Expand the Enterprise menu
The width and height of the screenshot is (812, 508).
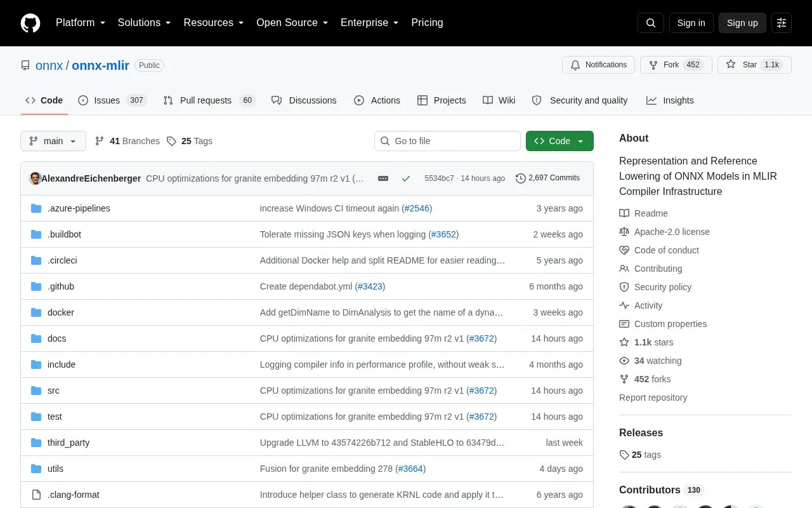(x=369, y=23)
